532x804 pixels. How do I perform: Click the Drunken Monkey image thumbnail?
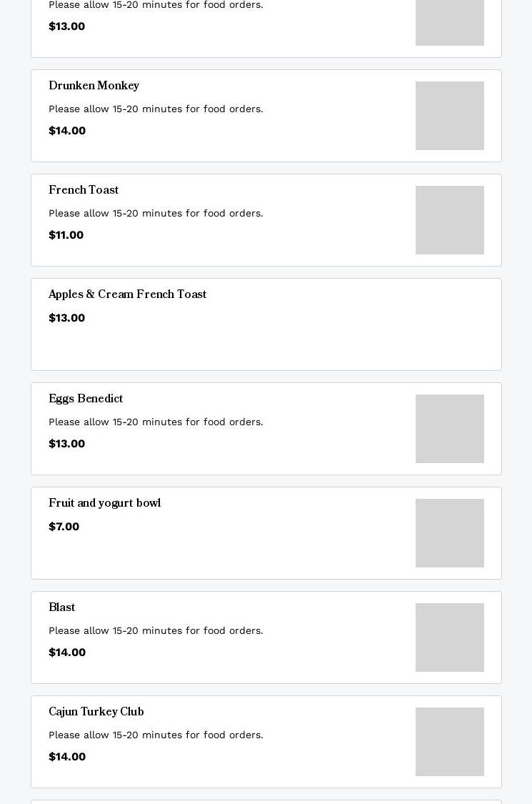coord(449,116)
